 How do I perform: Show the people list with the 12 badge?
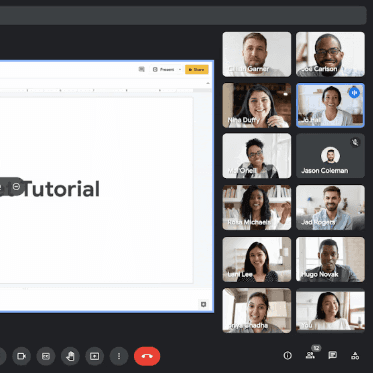point(310,355)
